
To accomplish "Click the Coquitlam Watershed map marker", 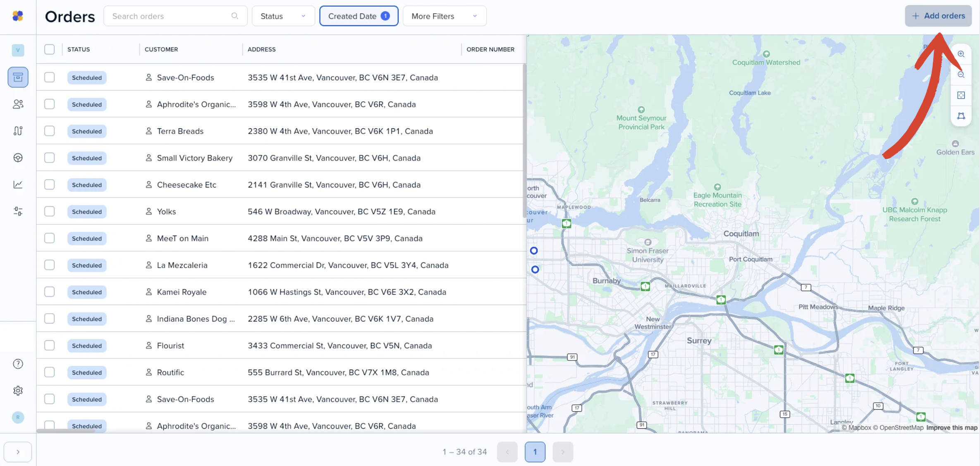I will pyautogui.click(x=766, y=54).
